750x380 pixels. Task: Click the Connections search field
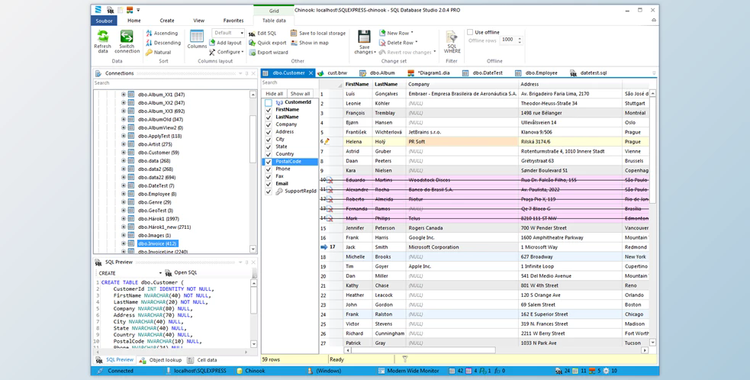click(x=175, y=83)
